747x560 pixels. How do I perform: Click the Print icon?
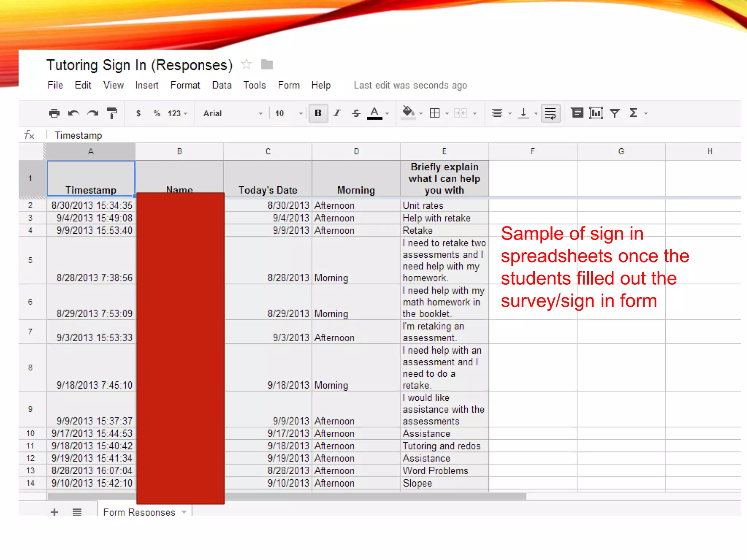[54, 113]
